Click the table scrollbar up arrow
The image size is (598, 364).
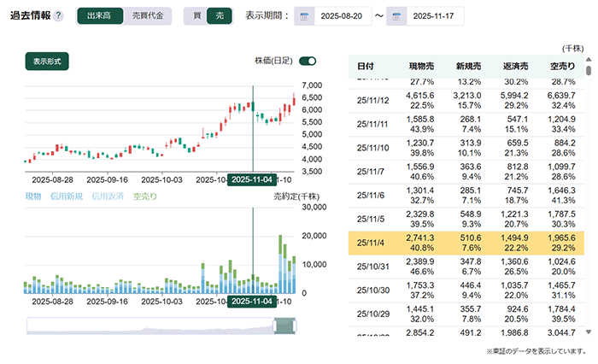pyautogui.click(x=589, y=60)
